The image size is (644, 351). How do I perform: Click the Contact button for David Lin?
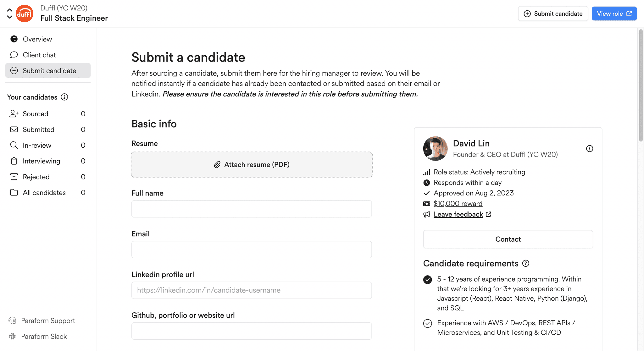[x=508, y=239]
